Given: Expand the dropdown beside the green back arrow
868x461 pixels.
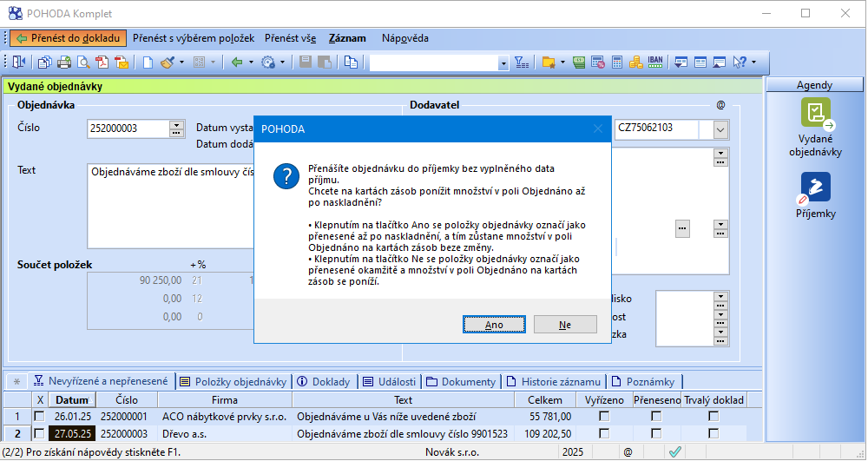Looking at the screenshot, I should tap(251, 62).
